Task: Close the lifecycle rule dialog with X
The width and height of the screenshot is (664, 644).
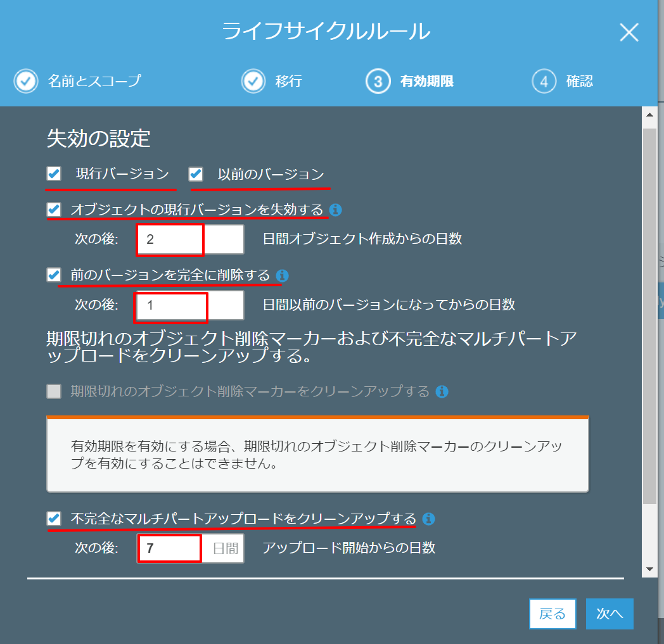Action: pyautogui.click(x=629, y=32)
